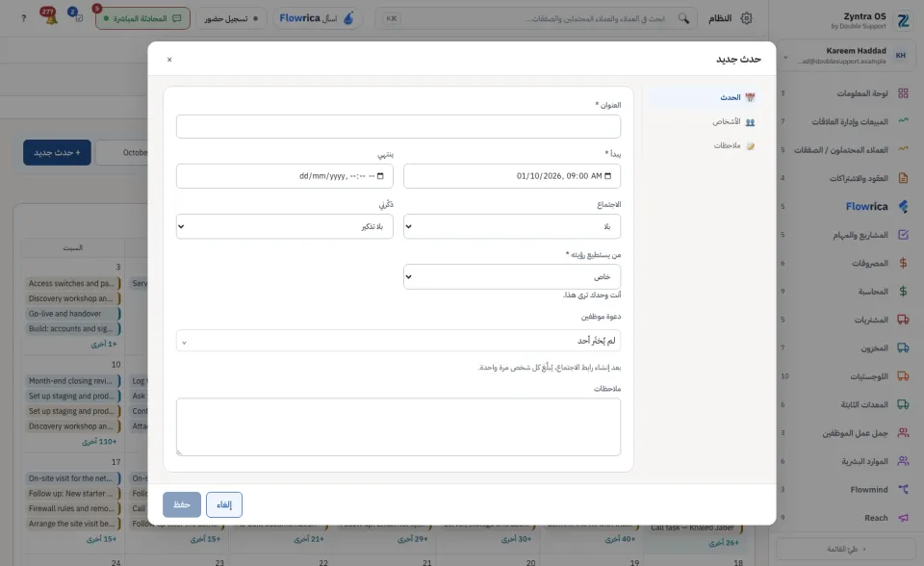Viewport: 924px width, 566px height.
Task: Click calendar event On-site visit for the net...
Action: 73,478
